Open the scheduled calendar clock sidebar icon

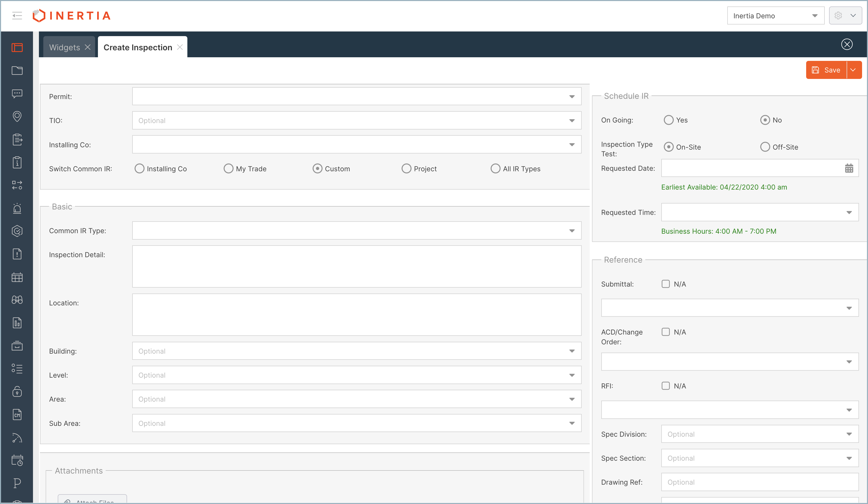[x=17, y=460]
